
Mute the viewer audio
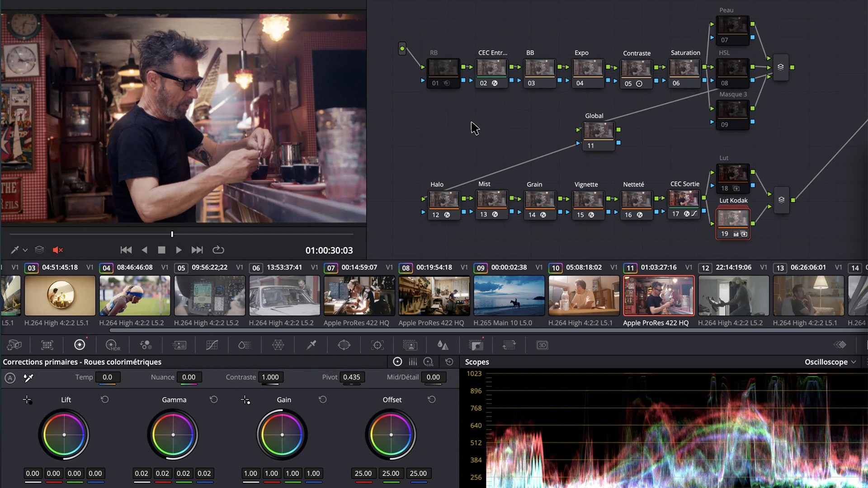[x=57, y=250]
